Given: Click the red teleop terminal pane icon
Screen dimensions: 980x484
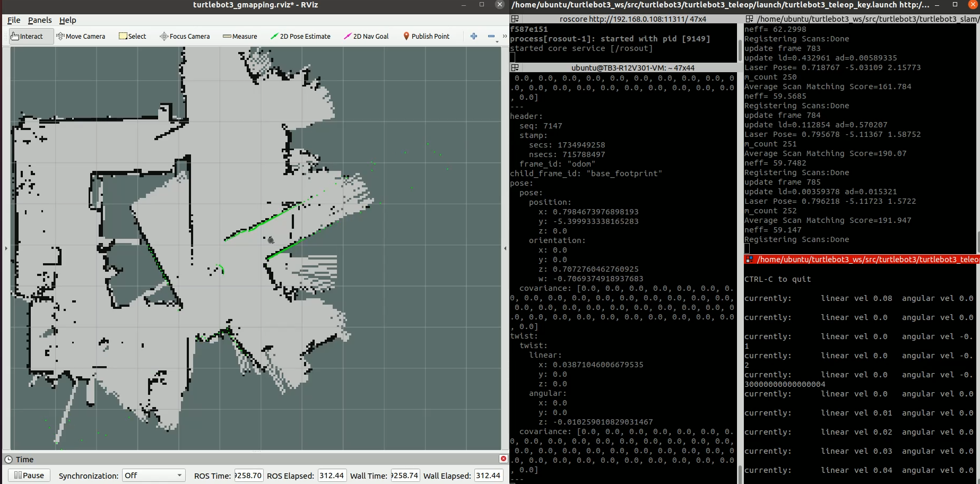Looking at the screenshot, I should click(x=749, y=259).
